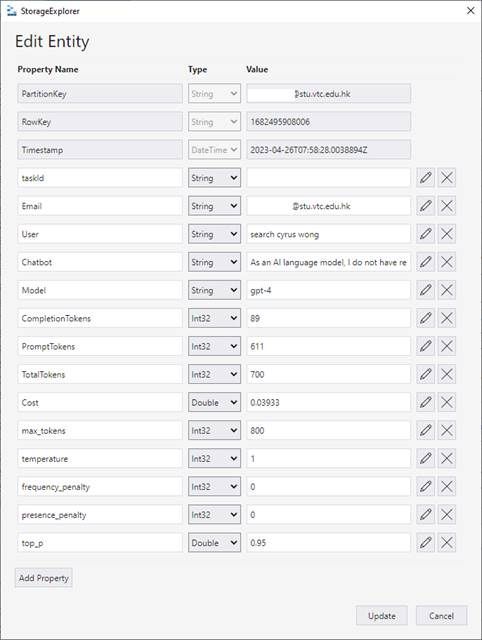This screenshot has width=482, height=640.
Task: Click the pencil icon for top_p
Action: [425, 543]
